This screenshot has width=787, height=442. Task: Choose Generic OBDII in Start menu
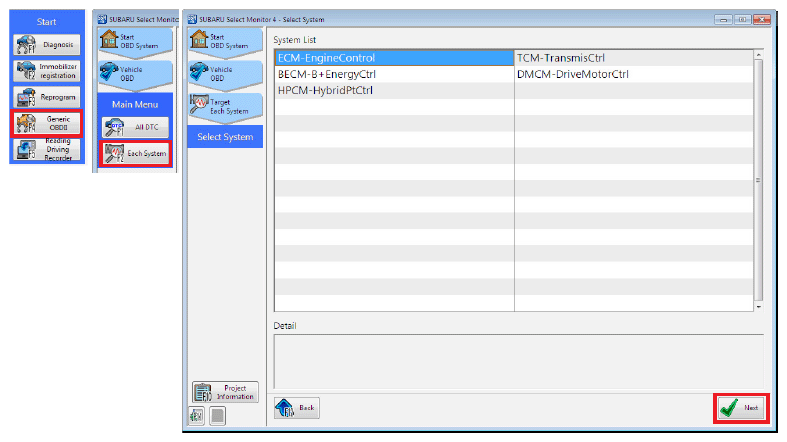pos(47,123)
